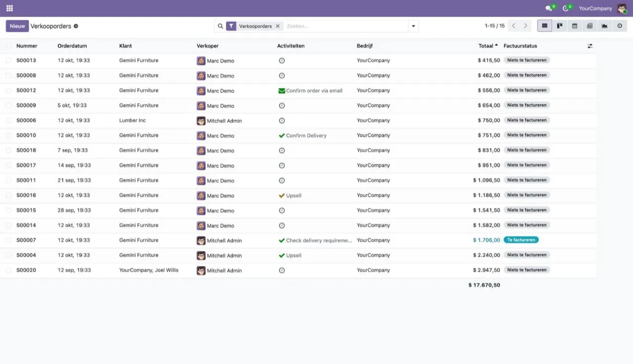Switch to calendar view
633x364 pixels.
click(x=575, y=26)
